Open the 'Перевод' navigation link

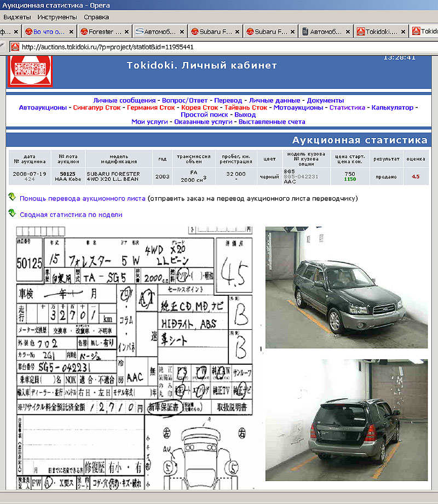(x=228, y=100)
